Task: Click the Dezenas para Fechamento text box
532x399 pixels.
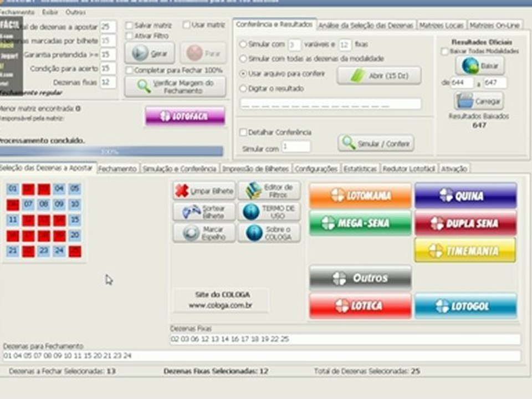Action: tap(262, 356)
